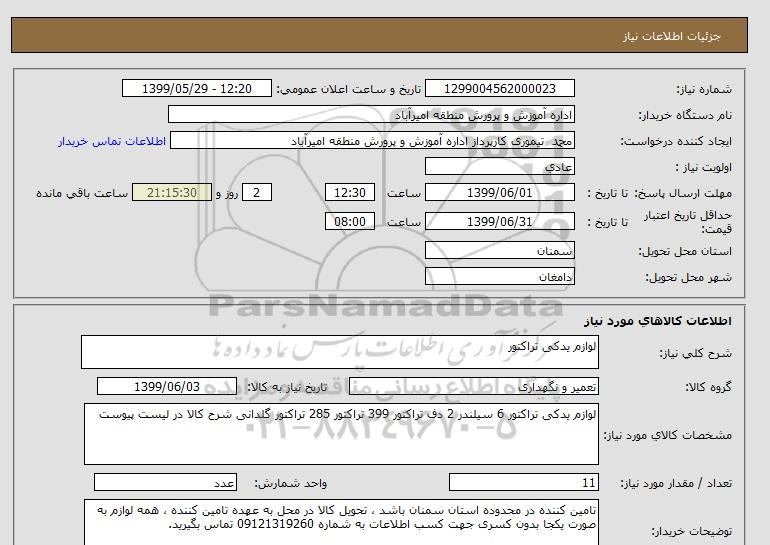770x545 pixels.
Task: Click the label نام دستگاه خریدار
Action: (685, 115)
